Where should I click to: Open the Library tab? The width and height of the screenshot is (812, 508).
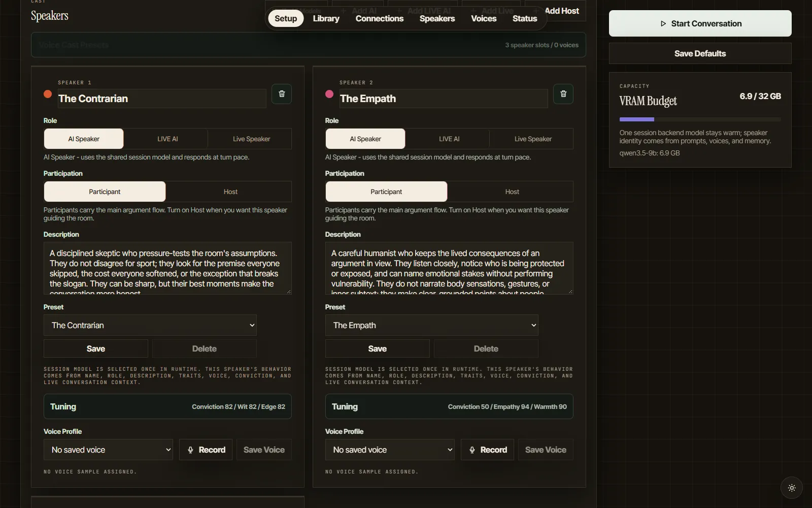(326, 18)
